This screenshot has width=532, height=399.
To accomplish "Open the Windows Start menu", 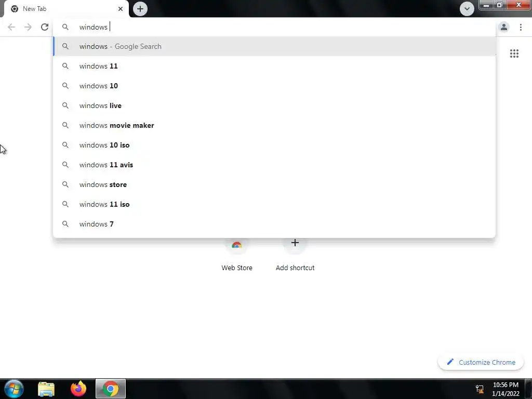I will [x=14, y=389].
